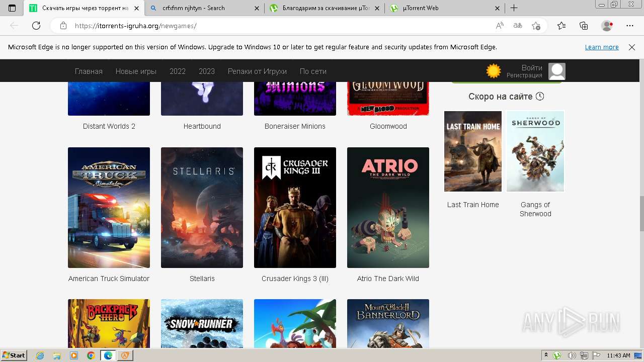The height and width of the screenshot is (362, 644).
Task: Click Atrio The Dark Wild title
Action: tap(388, 279)
